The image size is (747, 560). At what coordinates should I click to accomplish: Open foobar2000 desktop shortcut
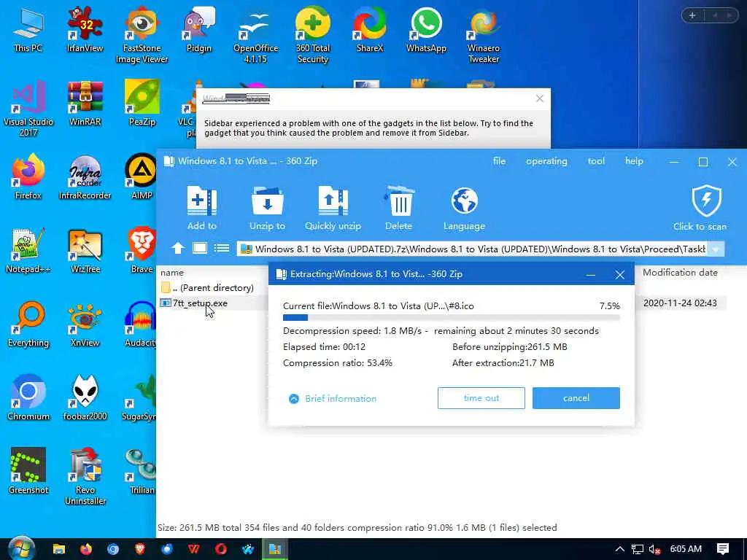(x=85, y=399)
